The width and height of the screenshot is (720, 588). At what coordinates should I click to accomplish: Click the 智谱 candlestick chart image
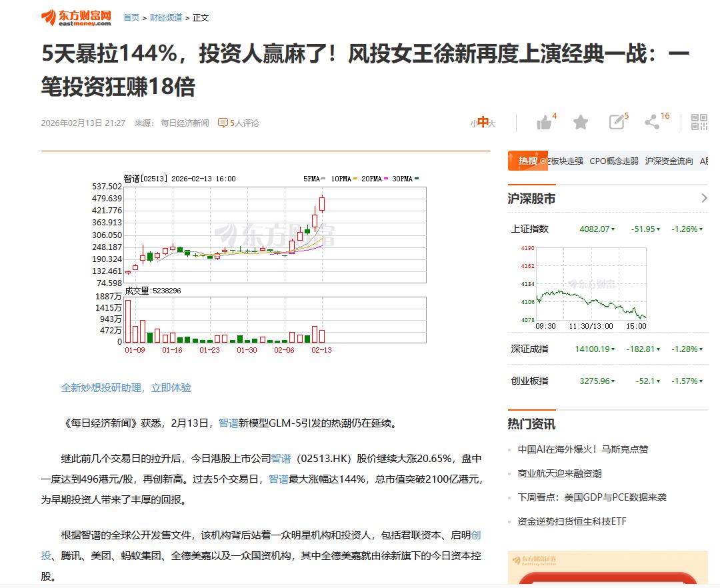259,265
